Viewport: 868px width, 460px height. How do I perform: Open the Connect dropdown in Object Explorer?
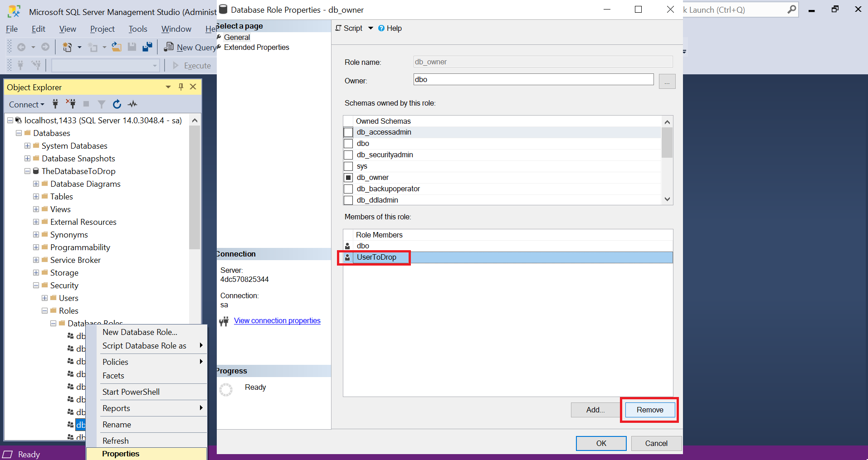[26, 104]
